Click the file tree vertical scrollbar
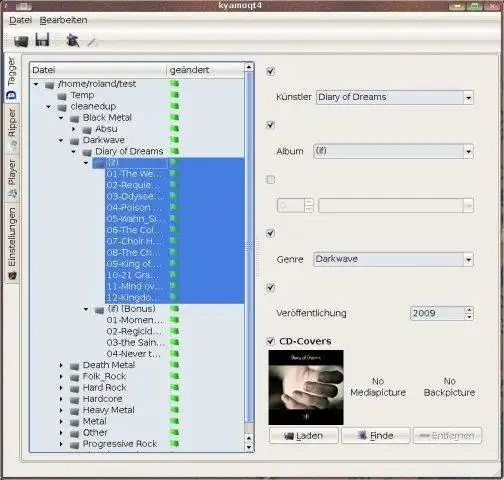Image resolution: width=504 pixels, height=480 pixels. pyautogui.click(x=249, y=247)
